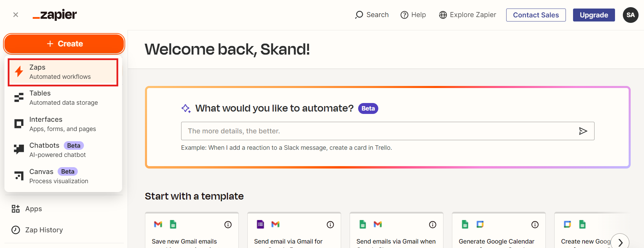This screenshot has height=248, width=644.
Task: Click the globe icon beside Explore Zapier
Action: pos(443,15)
